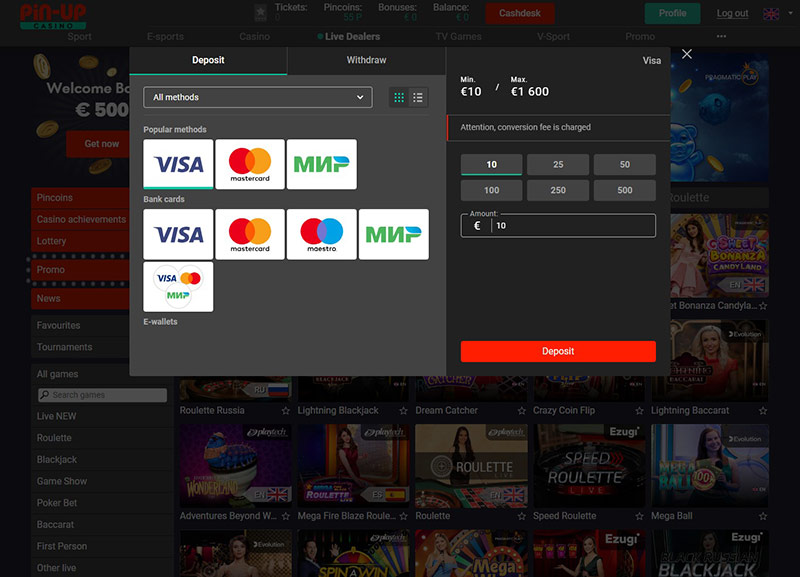Favorite Roulette Russia with its star
800x577 pixels.
tap(286, 411)
